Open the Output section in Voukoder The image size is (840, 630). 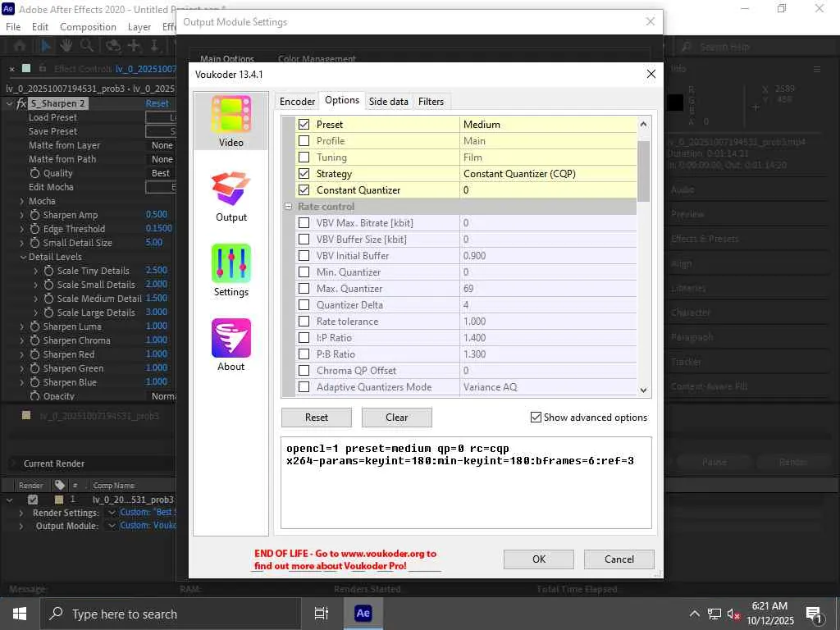231,196
